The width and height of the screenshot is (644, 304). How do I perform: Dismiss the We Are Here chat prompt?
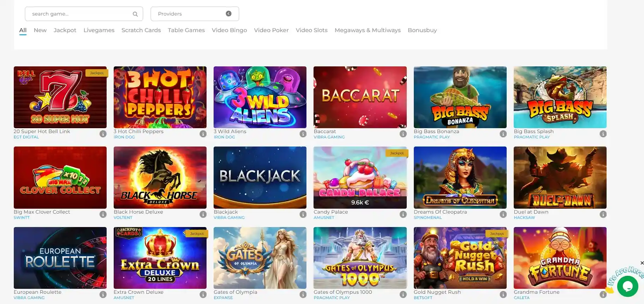(642, 263)
